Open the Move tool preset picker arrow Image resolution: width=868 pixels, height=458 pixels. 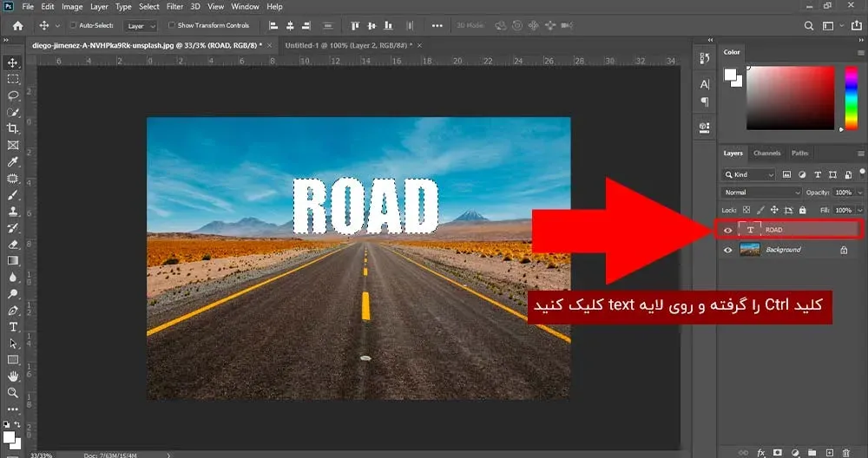[57, 25]
